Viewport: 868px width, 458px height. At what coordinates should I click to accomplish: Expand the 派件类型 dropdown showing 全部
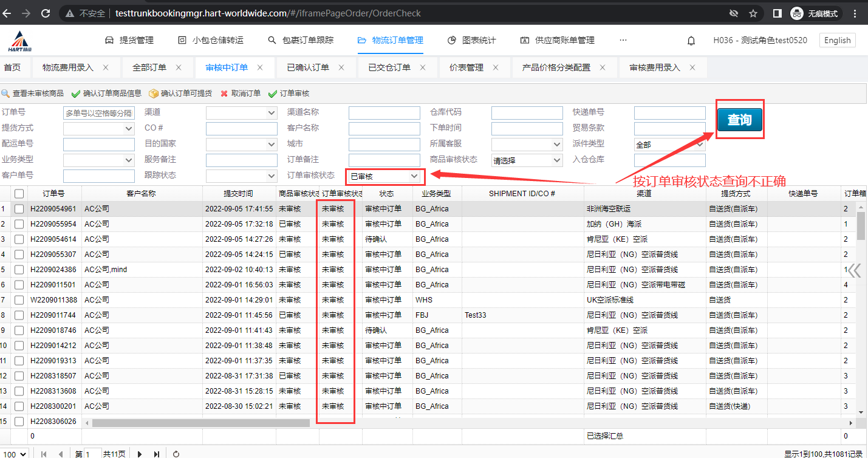[x=669, y=145]
